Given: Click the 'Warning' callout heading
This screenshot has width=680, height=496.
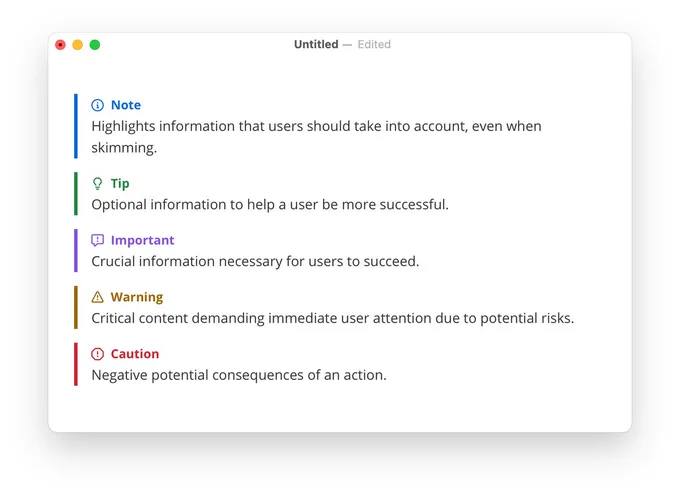Looking at the screenshot, I should [x=137, y=297].
